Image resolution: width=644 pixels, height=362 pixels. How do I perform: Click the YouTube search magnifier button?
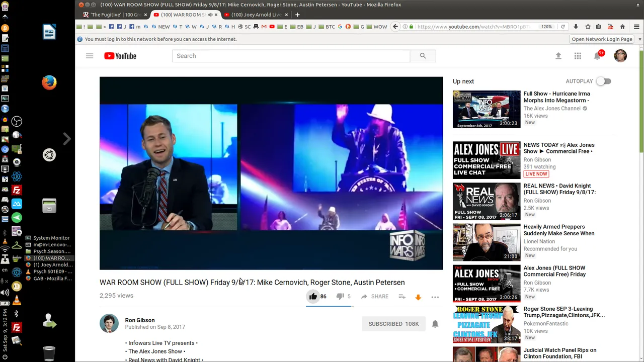click(423, 56)
